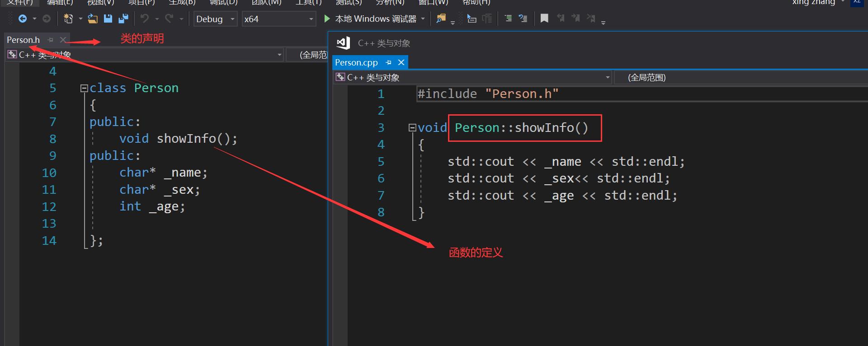Switch to the Person.cpp tab
The width and height of the screenshot is (868, 346).
pyautogui.click(x=356, y=62)
